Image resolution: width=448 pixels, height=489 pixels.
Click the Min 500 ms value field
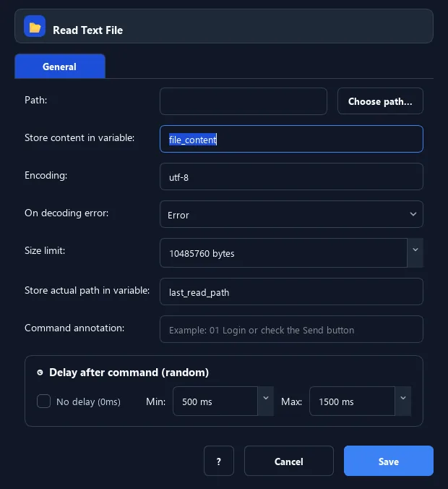[215, 401]
